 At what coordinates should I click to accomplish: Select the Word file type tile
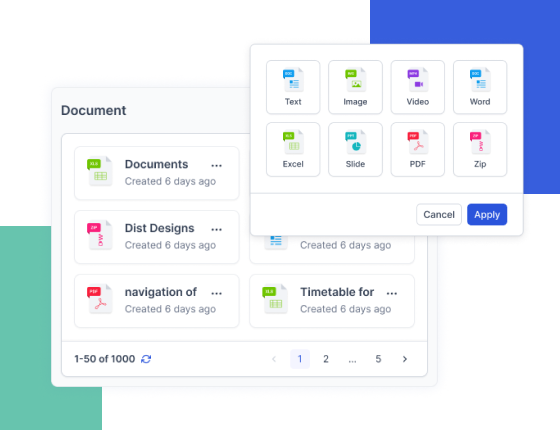(x=480, y=87)
